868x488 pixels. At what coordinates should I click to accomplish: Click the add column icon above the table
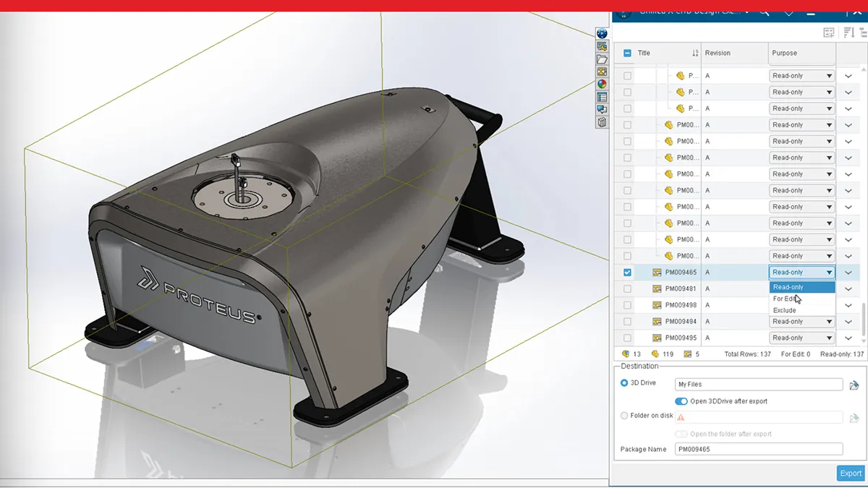(x=829, y=33)
